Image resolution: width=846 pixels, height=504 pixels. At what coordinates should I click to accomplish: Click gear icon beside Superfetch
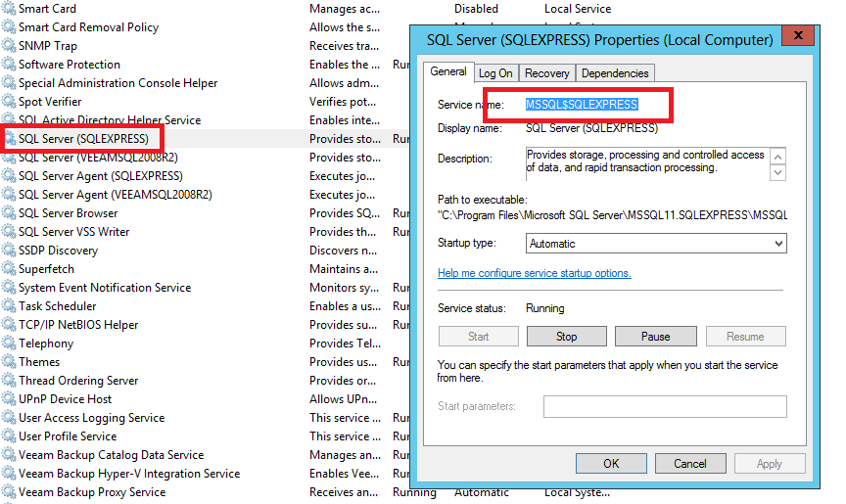coord(9,269)
